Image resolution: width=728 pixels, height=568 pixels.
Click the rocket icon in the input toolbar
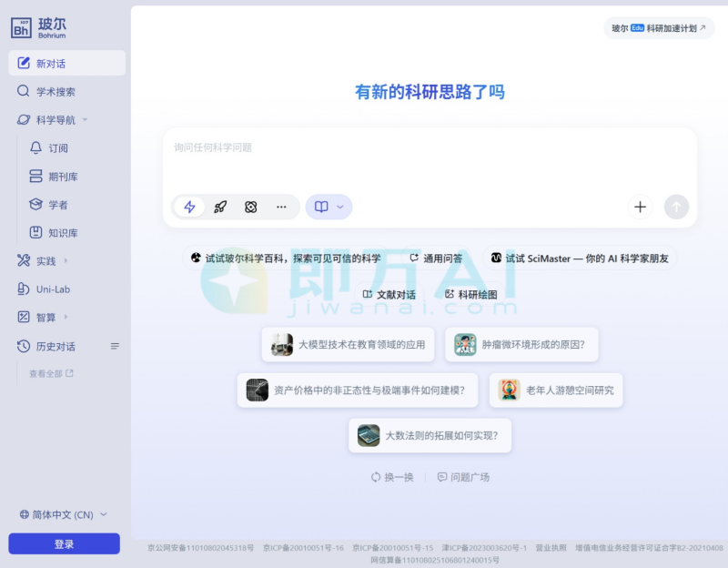[219, 207]
